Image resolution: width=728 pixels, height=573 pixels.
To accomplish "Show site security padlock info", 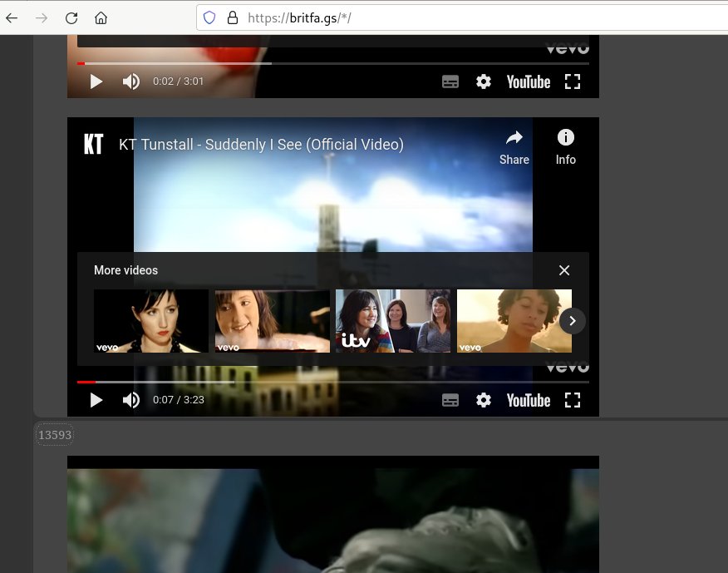I will (233, 18).
